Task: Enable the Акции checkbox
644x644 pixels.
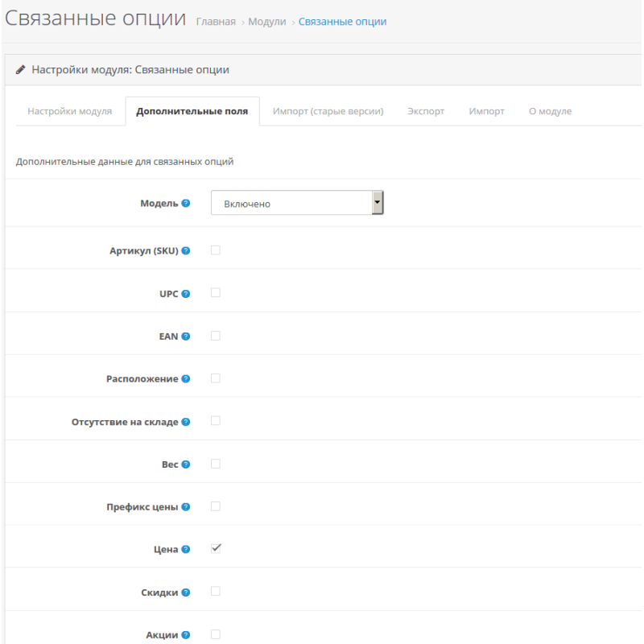Action: pyautogui.click(x=216, y=634)
